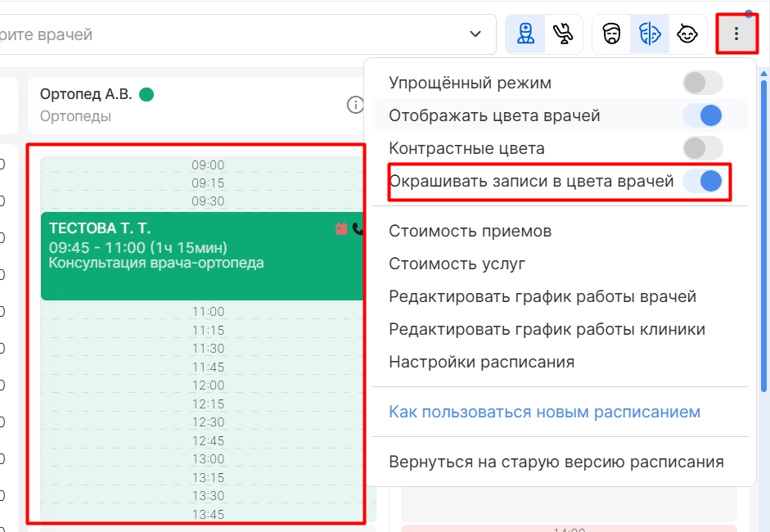This screenshot has height=532, width=770.
Task: Turn on Контрастные цвета switch
Action: click(703, 148)
